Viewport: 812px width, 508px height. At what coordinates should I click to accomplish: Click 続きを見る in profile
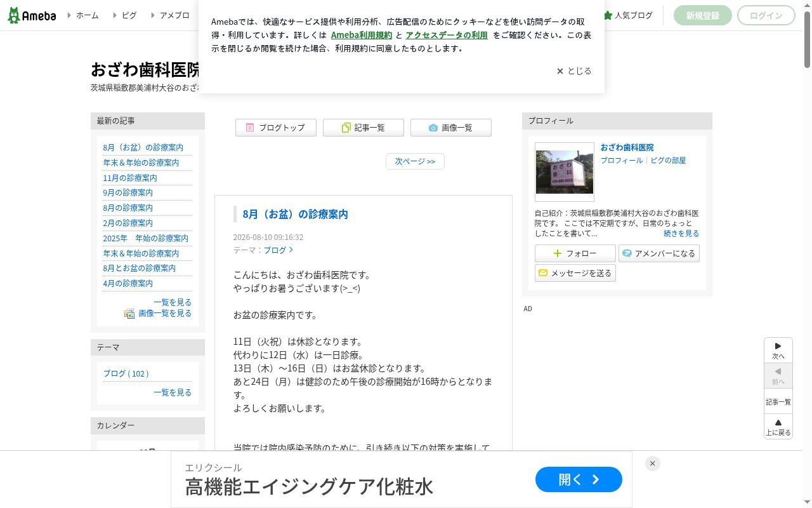coord(681,234)
